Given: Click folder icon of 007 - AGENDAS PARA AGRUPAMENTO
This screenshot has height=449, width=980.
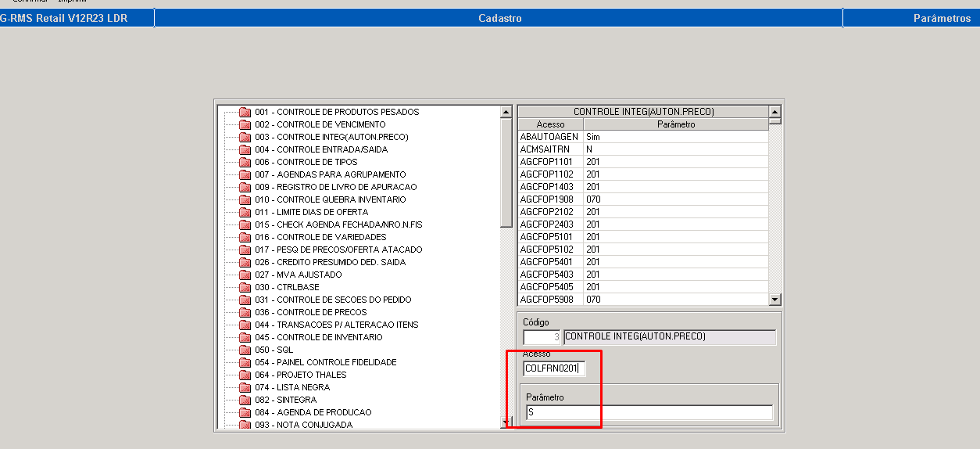Looking at the screenshot, I should coord(245,174).
